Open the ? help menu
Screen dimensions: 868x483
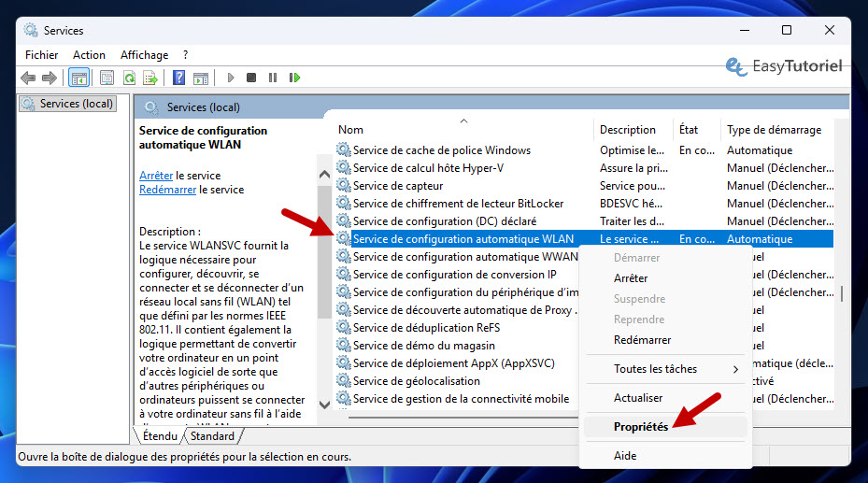tap(185, 55)
